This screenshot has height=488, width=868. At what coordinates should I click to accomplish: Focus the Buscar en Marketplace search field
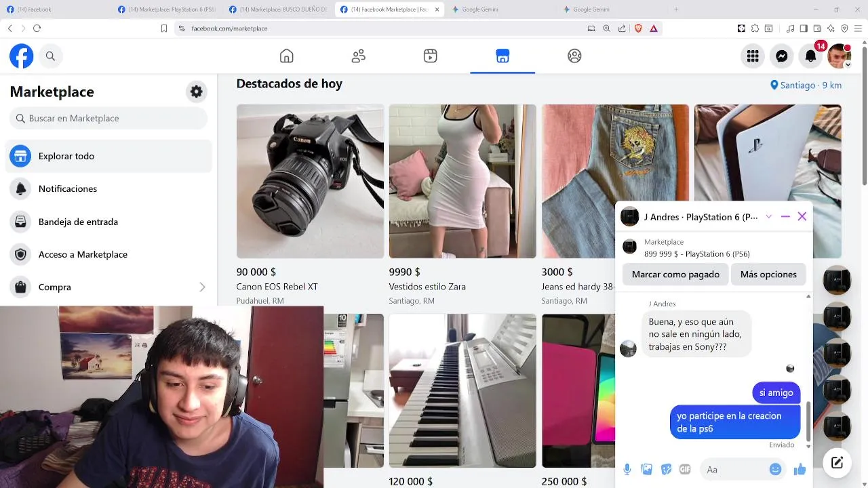[x=108, y=118]
